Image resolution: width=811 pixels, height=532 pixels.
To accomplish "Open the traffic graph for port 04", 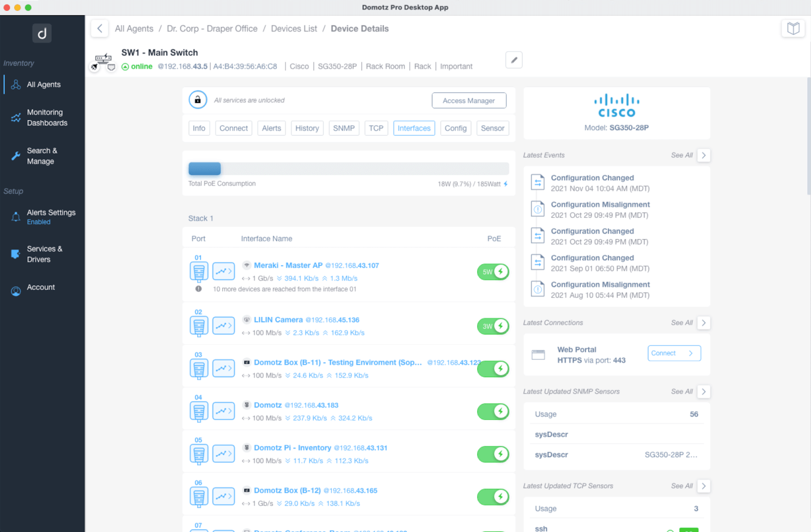I will (x=223, y=411).
